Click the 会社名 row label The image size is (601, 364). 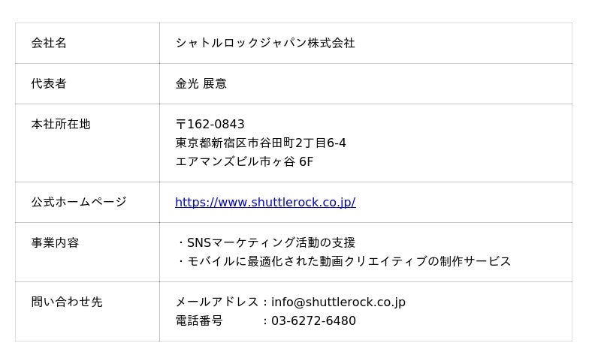(x=49, y=43)
